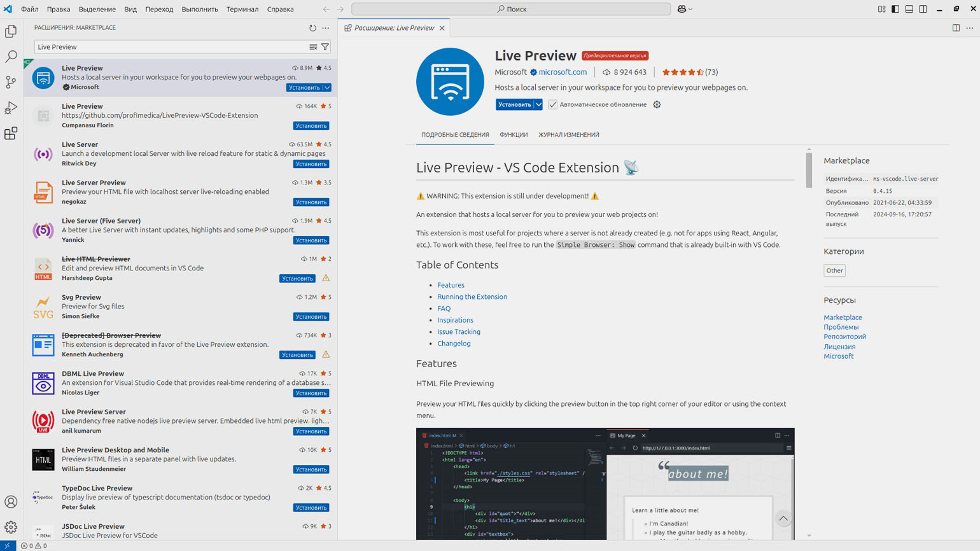980x551 pixels.
Task: Go back in navigation history
Action: 326,9
